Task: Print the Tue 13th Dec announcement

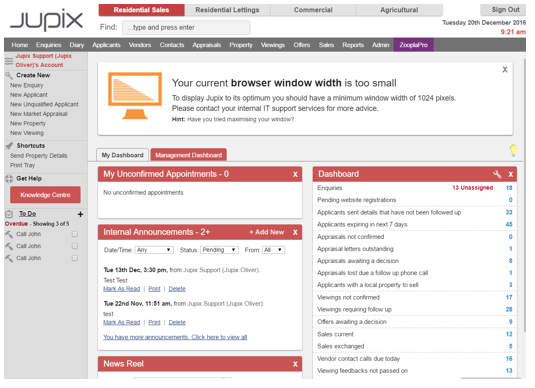Action: [154, 289]
